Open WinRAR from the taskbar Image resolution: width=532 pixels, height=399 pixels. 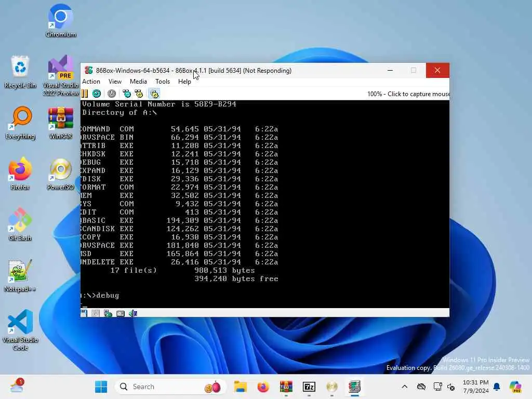(x=286, y=387)
